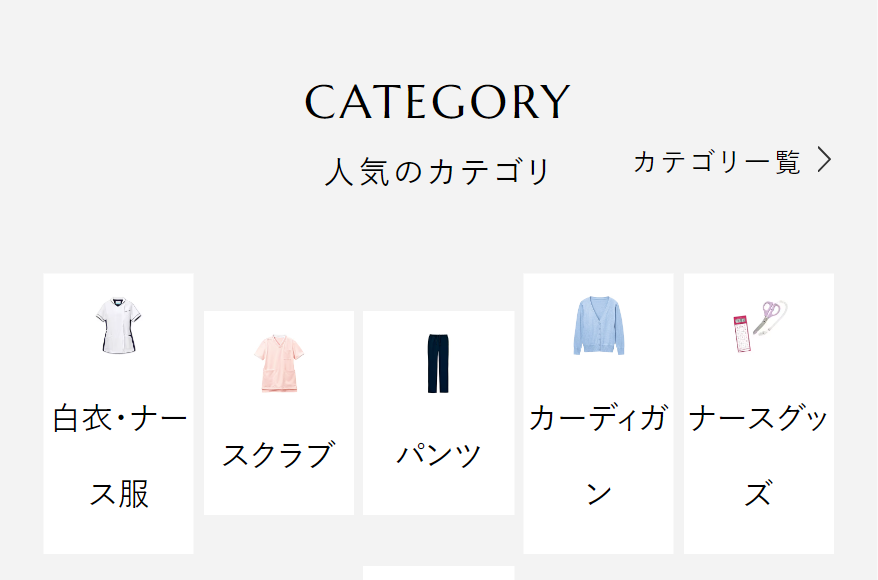This screenshot has width=878, height=580.
Task: Click the CATEGORY heading
Action: pyautogui.click(x=438, y=102)
